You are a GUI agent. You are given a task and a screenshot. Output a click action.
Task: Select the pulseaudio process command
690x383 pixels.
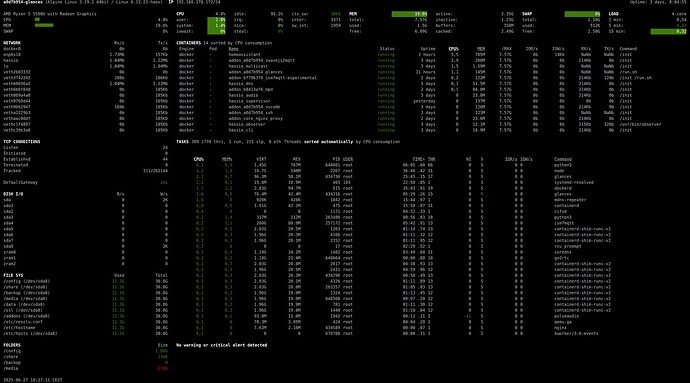(566, 316)
